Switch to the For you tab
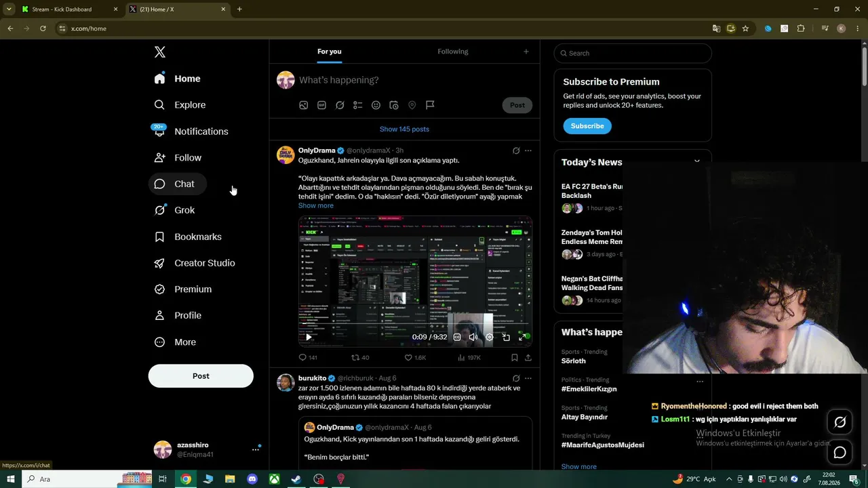This screenshot has height=488, width=868. (330, 52)
